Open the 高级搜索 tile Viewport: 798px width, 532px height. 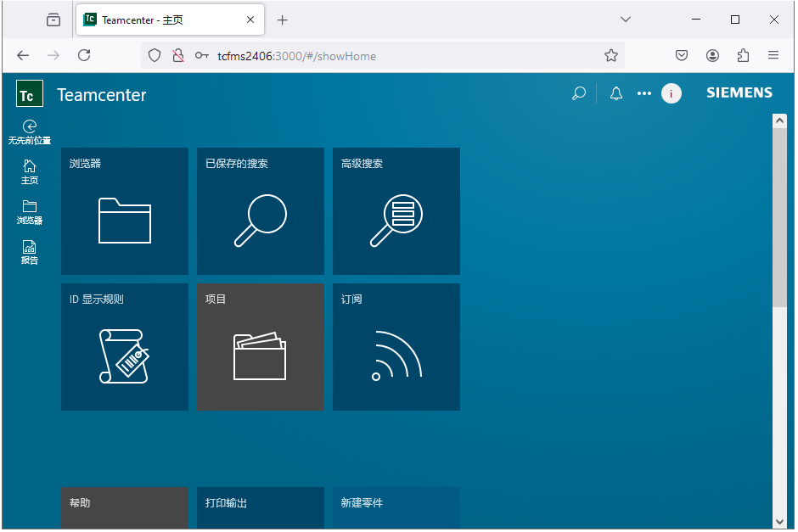pyautogui.click(x=396, y=211)
